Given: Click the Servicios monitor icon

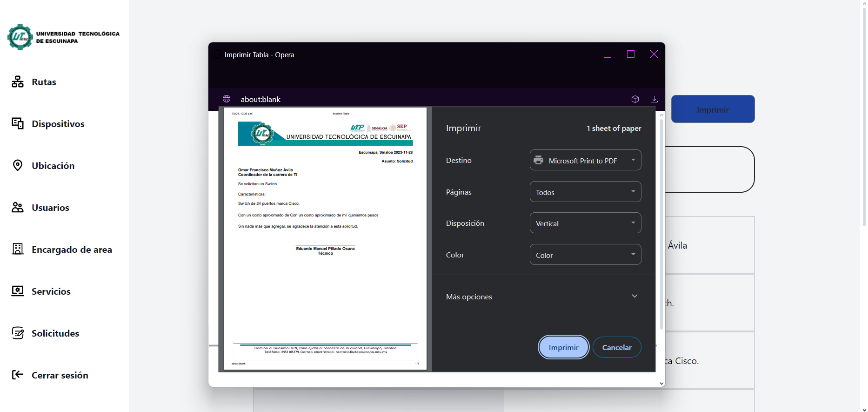Looking at the screenshot, I should click(18, 291).
